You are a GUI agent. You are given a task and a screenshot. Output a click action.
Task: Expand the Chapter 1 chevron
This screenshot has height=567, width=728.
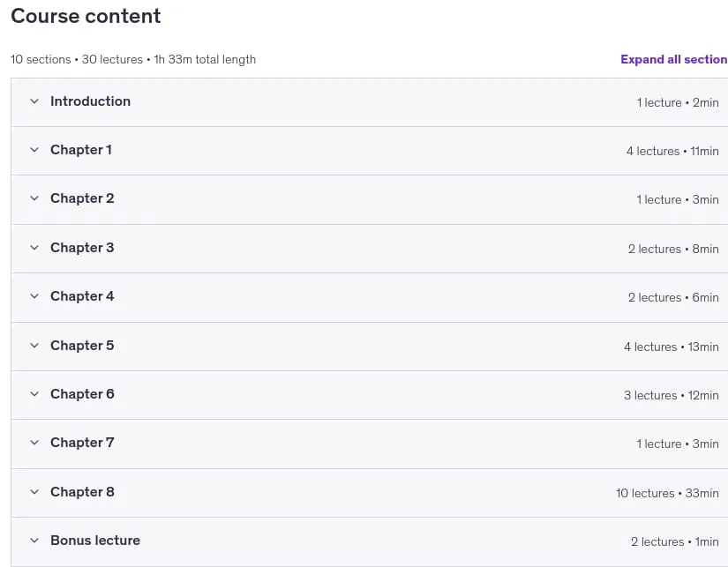click(x=34, y=149)
